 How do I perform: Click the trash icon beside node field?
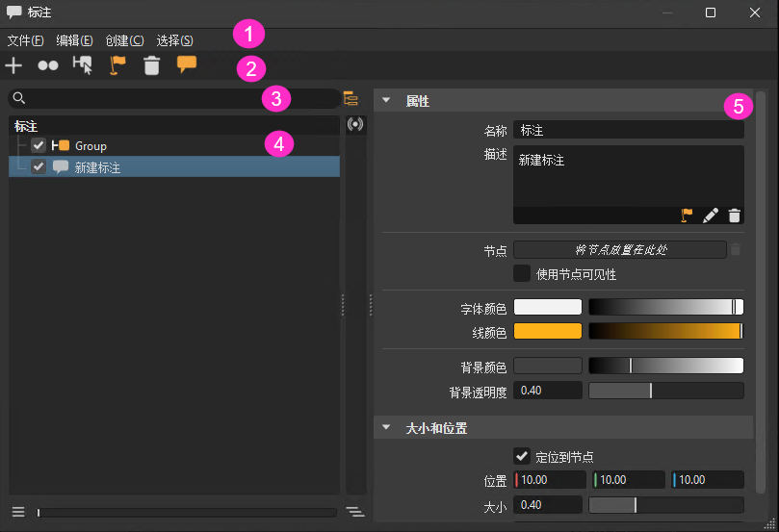point(736,249)
